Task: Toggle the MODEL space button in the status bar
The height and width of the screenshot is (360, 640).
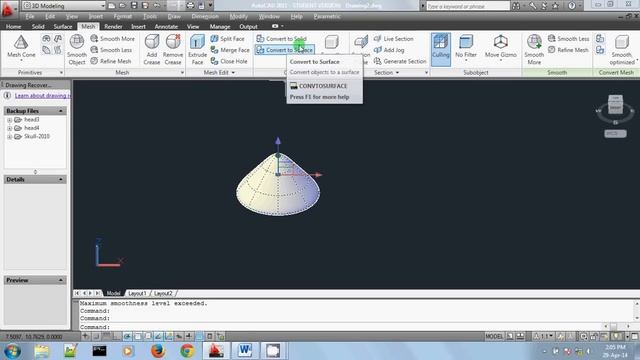Action: click(x=494, y=336)
